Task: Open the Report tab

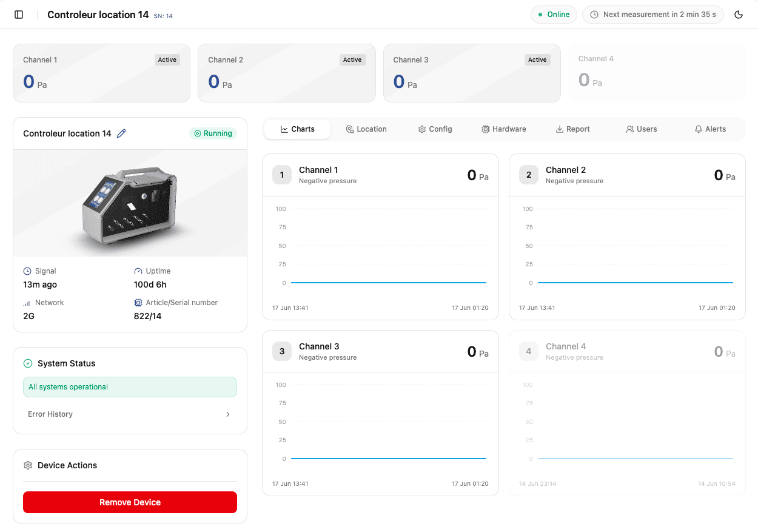Action: tap(573, 129)
